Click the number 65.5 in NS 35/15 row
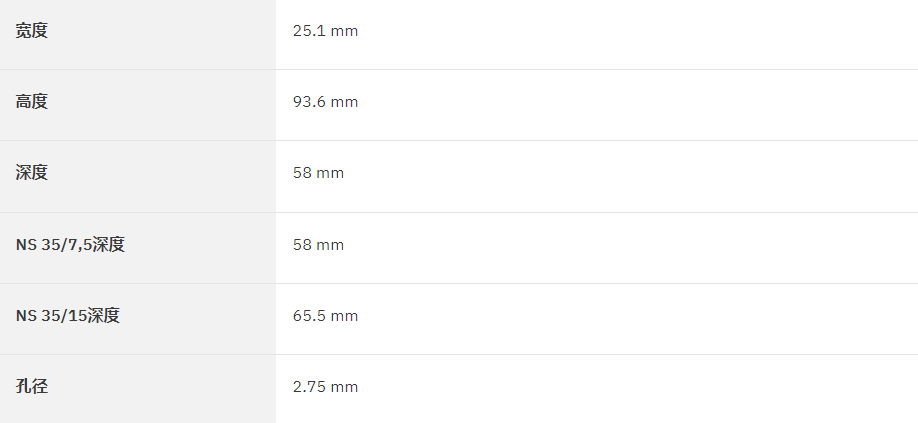 [309, 316]
